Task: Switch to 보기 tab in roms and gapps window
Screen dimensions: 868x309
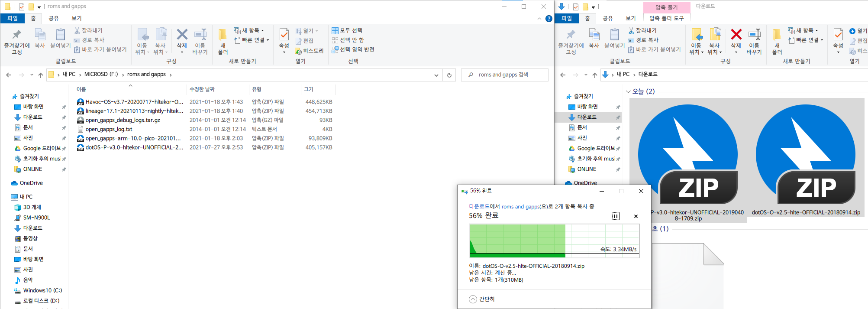Action: 77,18
